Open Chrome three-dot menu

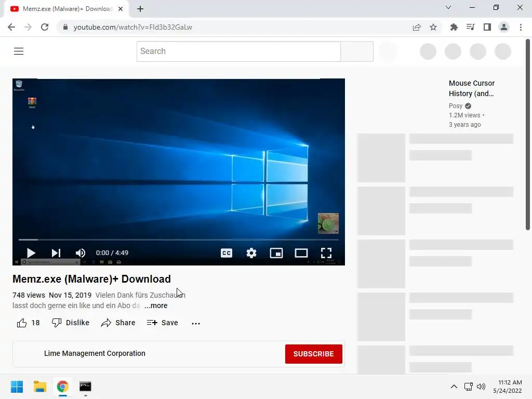click(521, 27)
